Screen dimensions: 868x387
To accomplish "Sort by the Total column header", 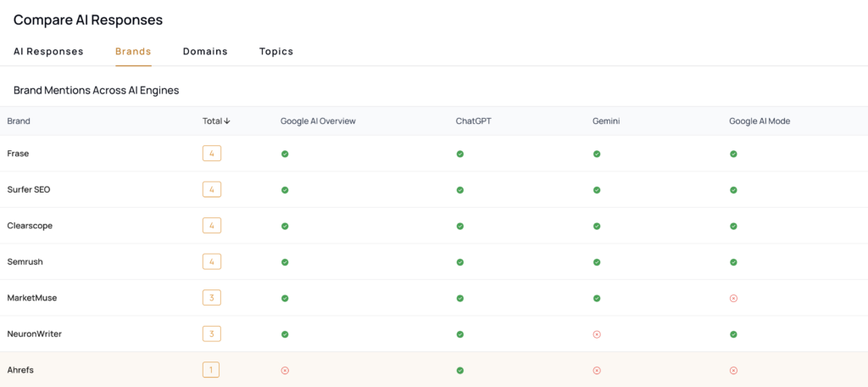I will (216, 121).
